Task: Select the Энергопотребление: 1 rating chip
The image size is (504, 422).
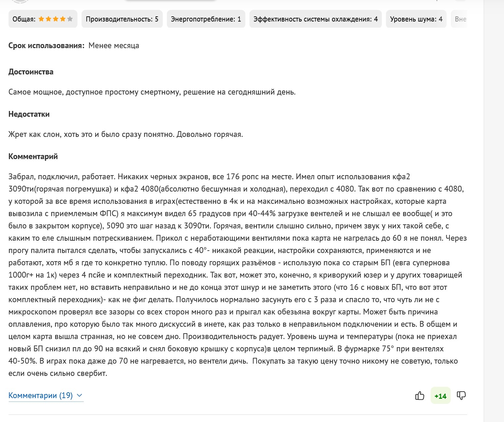Action: (x=206, y=19)
